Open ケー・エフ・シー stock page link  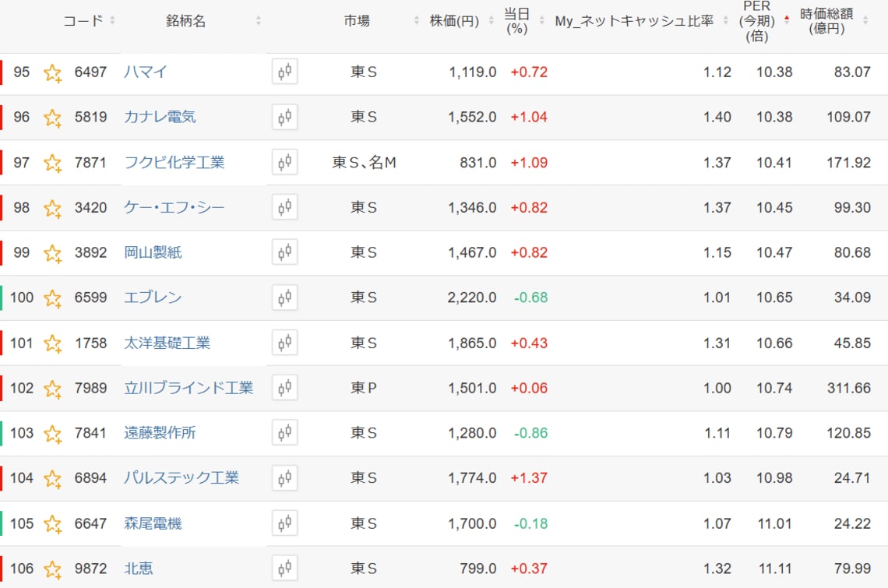pyautogui.click(x=174, y=207)
